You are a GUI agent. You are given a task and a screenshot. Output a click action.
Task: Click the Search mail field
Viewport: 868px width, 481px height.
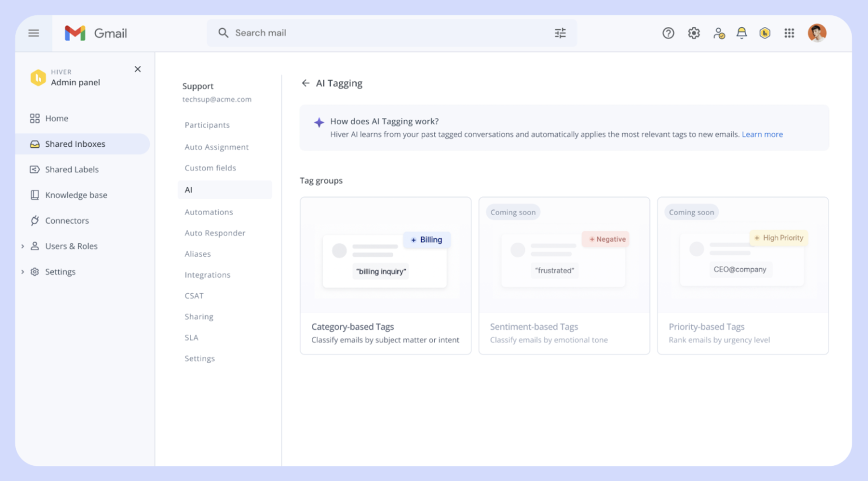(392, 33)
